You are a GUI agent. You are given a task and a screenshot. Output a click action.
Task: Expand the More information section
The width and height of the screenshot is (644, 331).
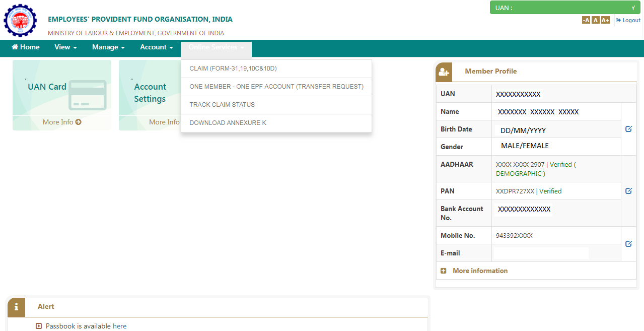[x=474, y=271]
